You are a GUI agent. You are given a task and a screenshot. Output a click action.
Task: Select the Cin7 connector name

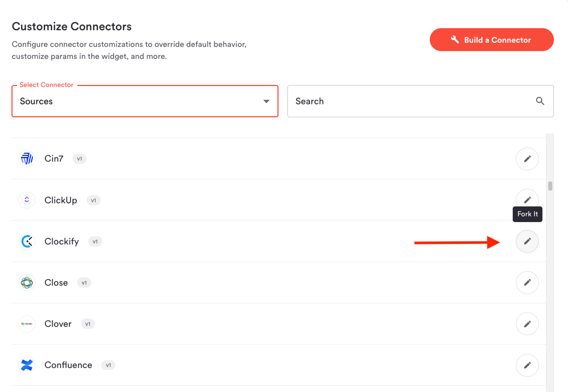[54, 158]
